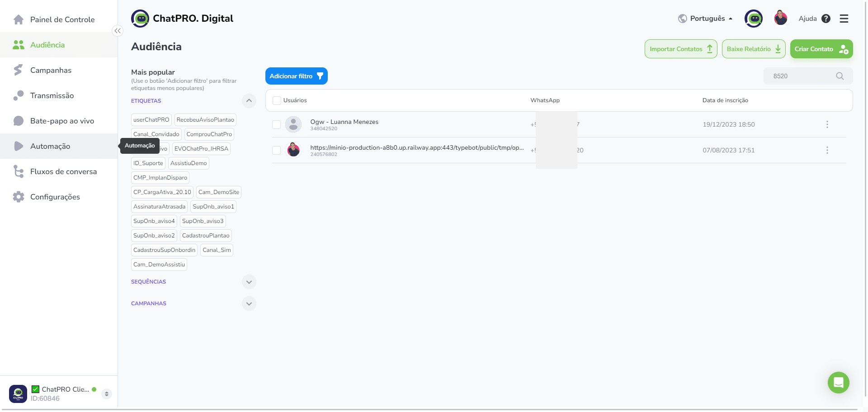Click minio-production contact's avatar photo
Image resolution: width=868 pixels, height=412 pixels.
click(293, 150)
